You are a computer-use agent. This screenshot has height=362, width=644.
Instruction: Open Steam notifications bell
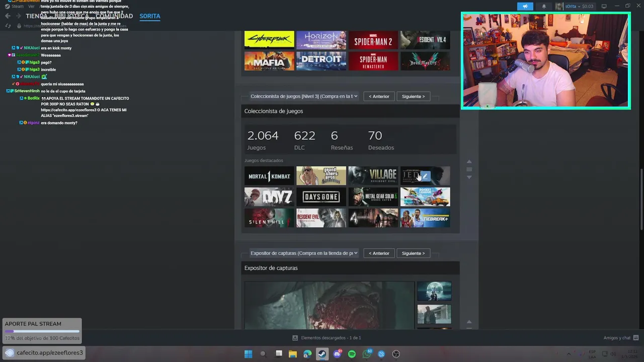pos(544,7)
